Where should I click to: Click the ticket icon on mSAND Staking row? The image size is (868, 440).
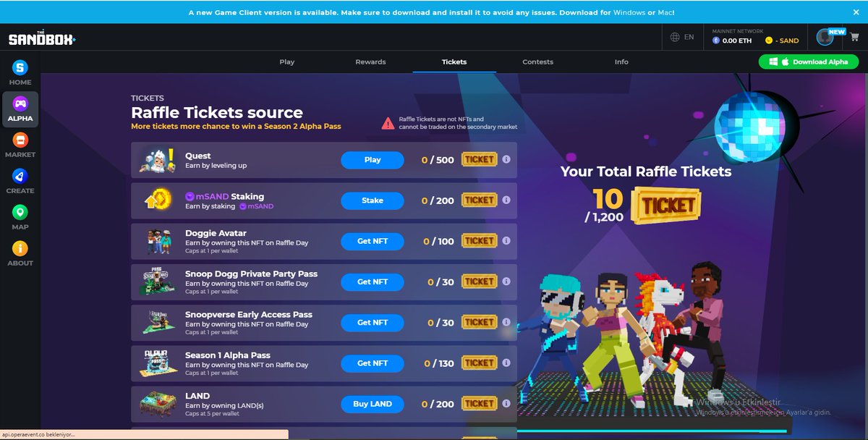click(479, 200)
